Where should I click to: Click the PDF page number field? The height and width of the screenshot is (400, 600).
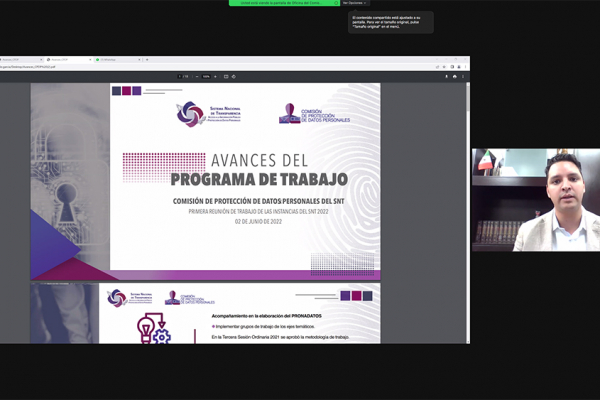179,77
